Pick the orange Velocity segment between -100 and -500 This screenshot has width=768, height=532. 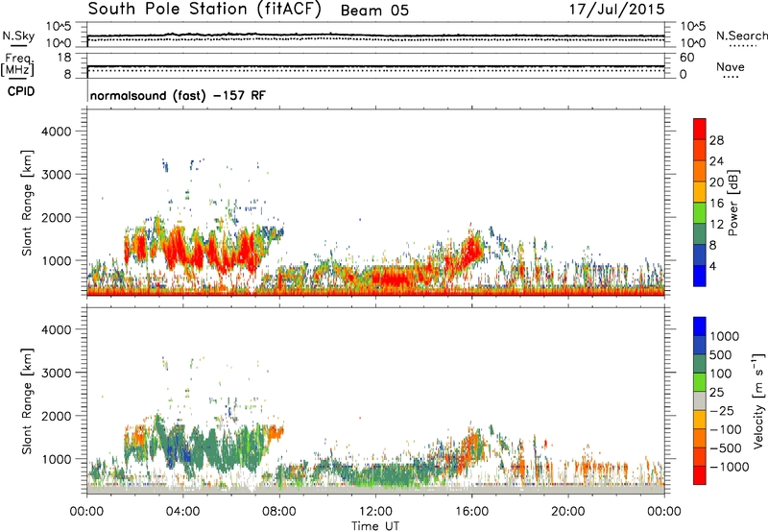pos(700,438)
